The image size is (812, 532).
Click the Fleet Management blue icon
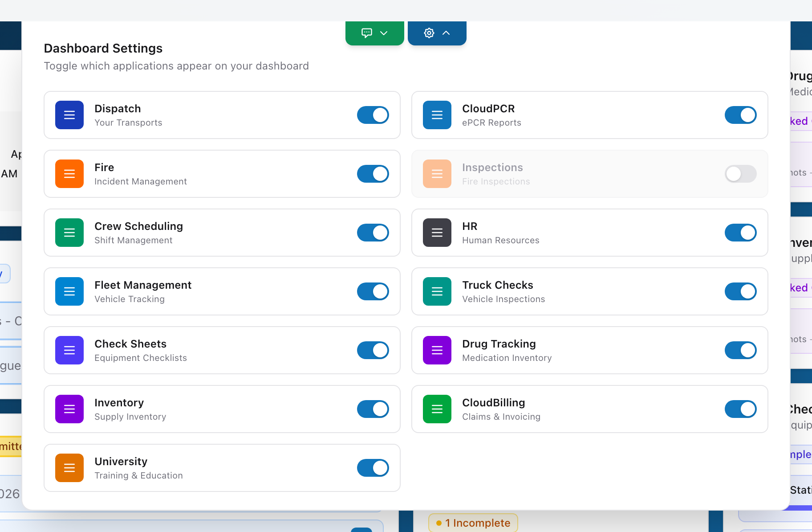pyautogui.click(x=69, y=291)
